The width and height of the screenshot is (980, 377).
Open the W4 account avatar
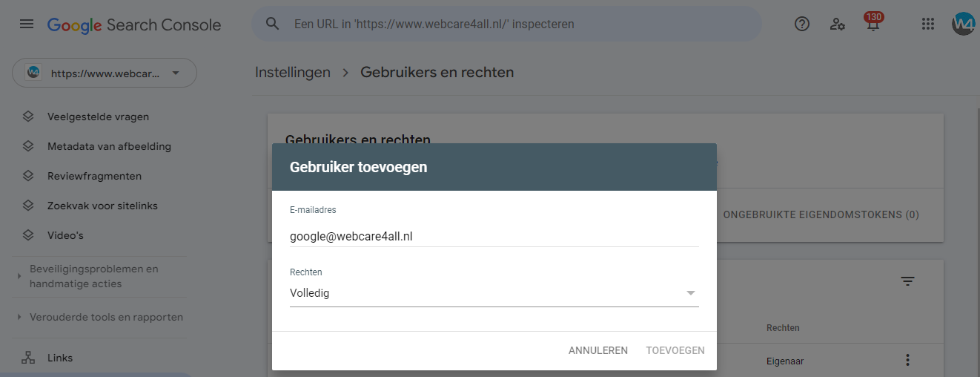tap(964, 24)
